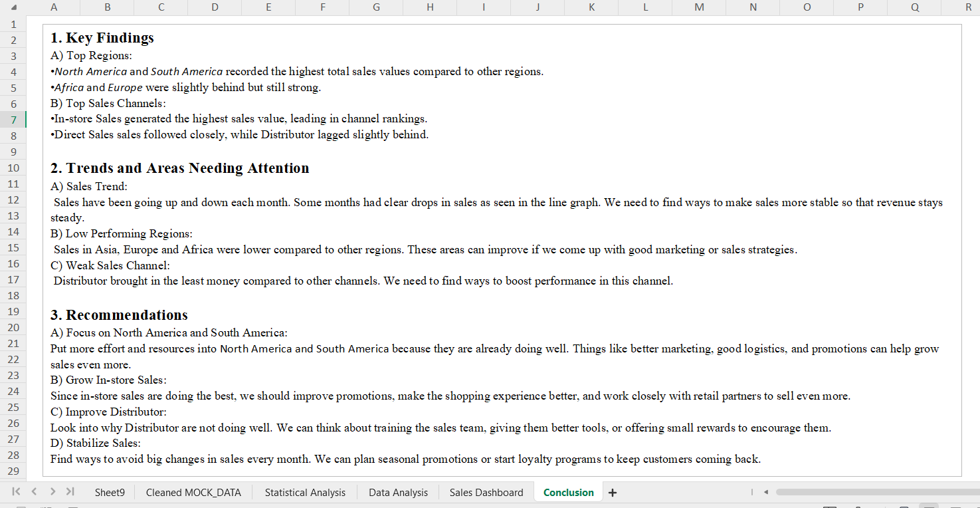Select column E header
980x508 pixels.
tap(268, 7)
